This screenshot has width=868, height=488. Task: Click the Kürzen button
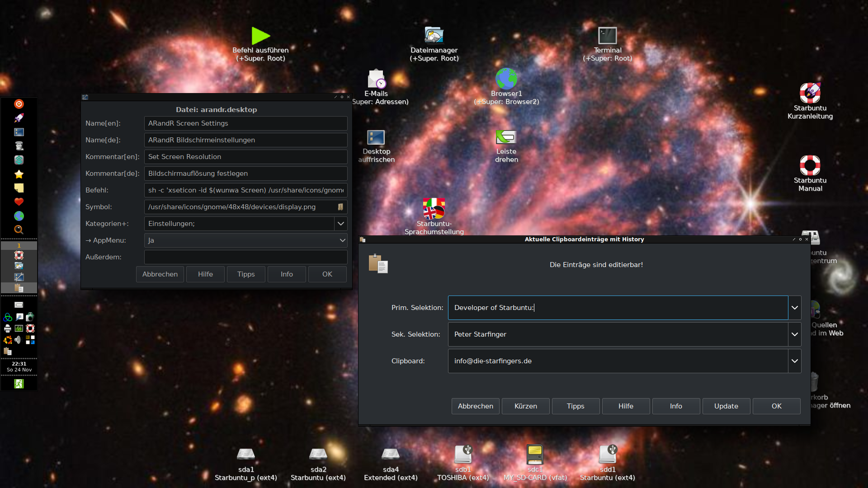[x=526, y=406]
